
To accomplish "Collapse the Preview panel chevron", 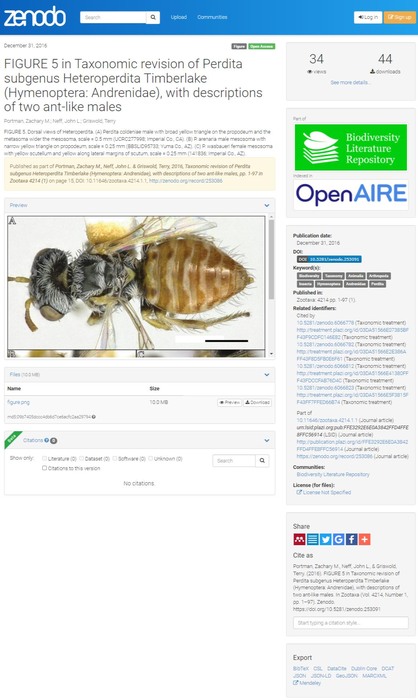I will click(267, 205).
